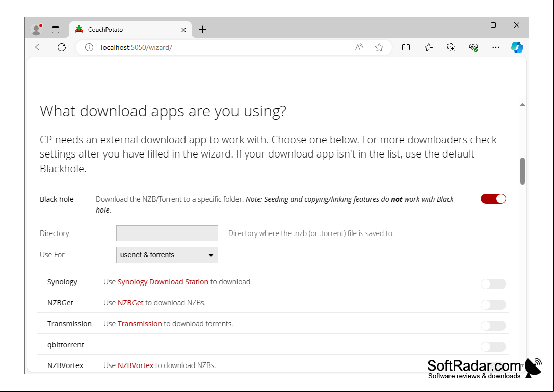The width and height of the screenshot is (554, 392).
Task: Go back to the previous page
Action: click(x=39, y=47)
